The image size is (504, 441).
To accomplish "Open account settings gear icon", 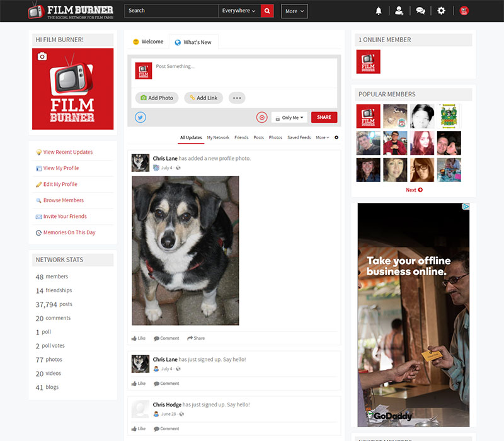I will 441,11.
